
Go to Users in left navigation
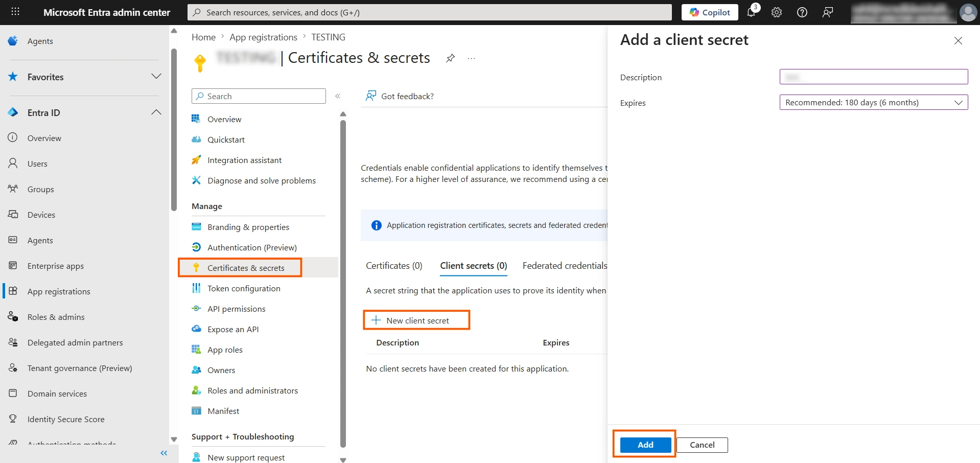click(x=37, y=164)
